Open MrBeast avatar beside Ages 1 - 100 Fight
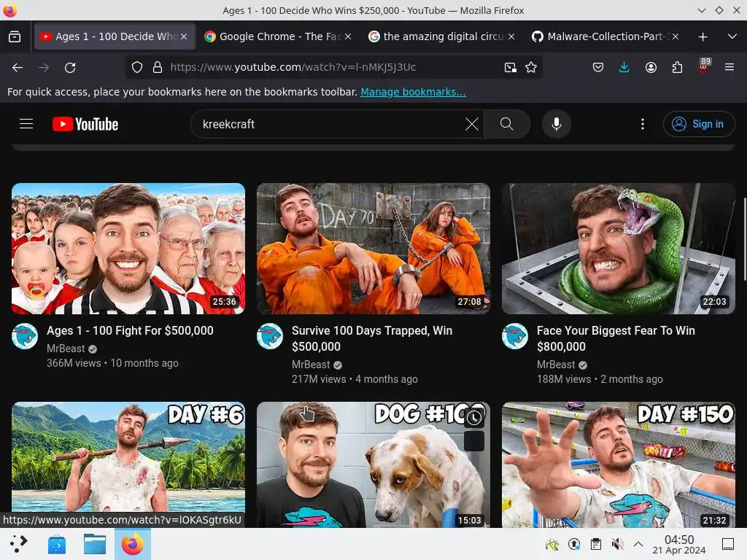 pos(25,336)
